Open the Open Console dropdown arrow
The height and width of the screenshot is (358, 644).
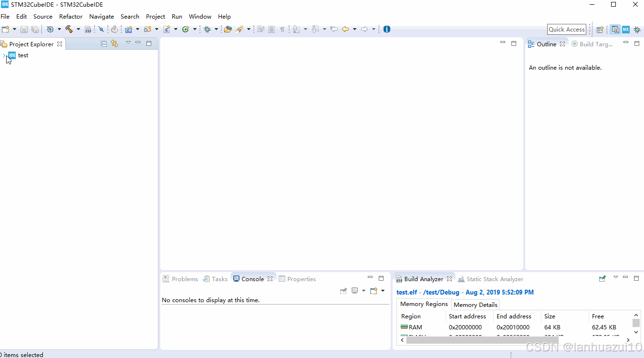pyautogui.click(x=383, y=291)
